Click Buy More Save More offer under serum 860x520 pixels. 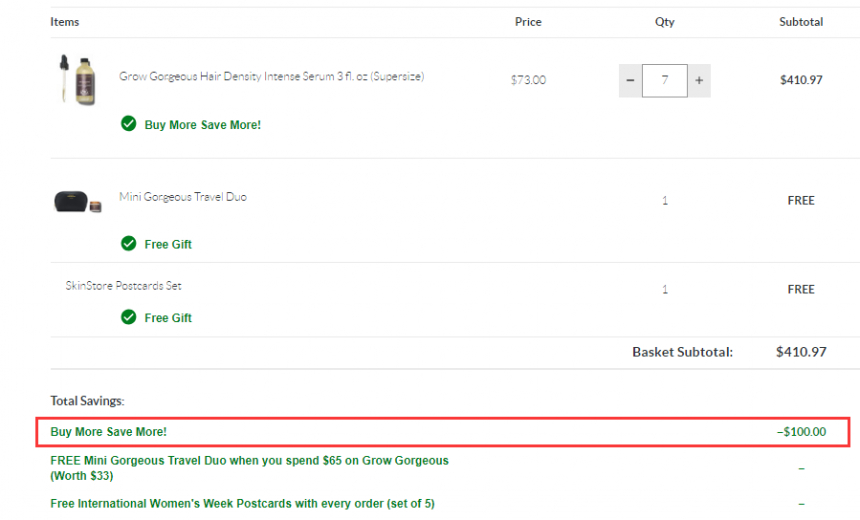tap(202, 125)
